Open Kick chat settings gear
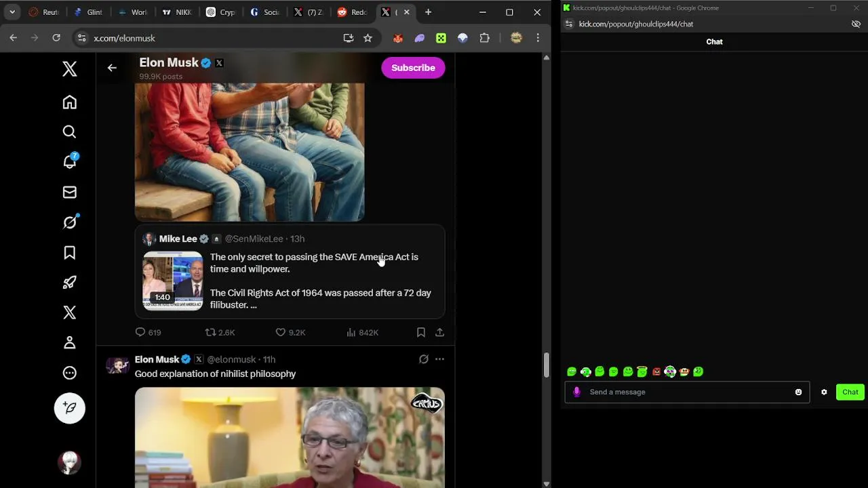 [824, 392]
